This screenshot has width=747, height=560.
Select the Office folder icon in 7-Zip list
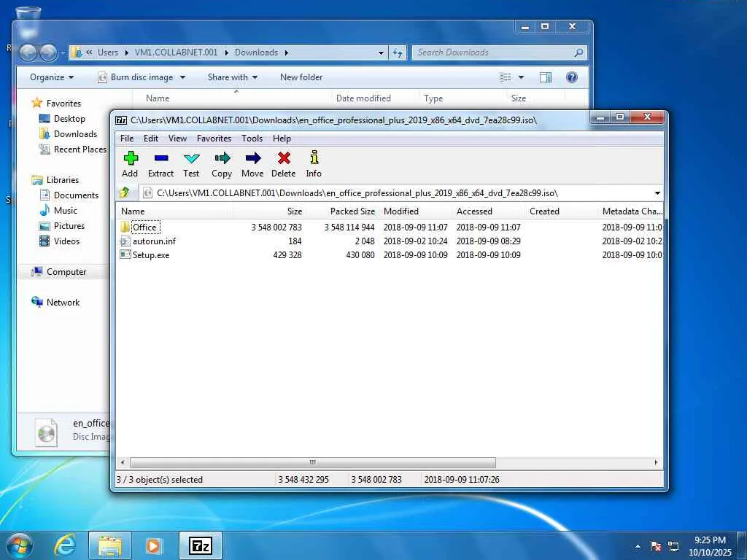125,227
